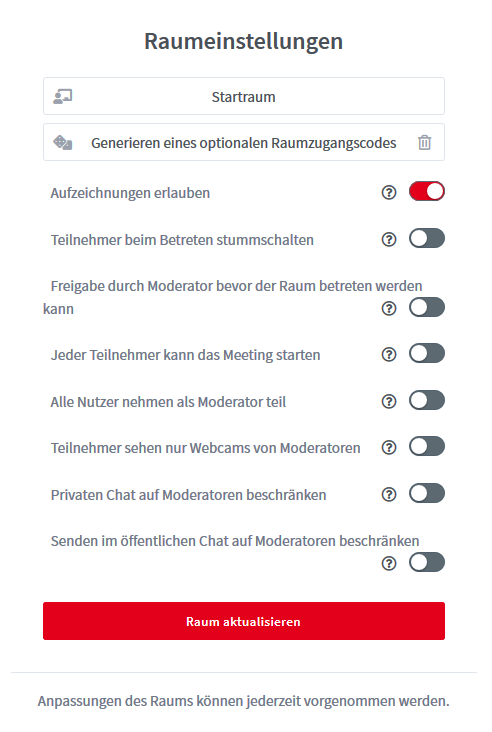Show help for Privaten Chat auf Moderatoren beschränken
492x732 pixels.
click(389, 494)
